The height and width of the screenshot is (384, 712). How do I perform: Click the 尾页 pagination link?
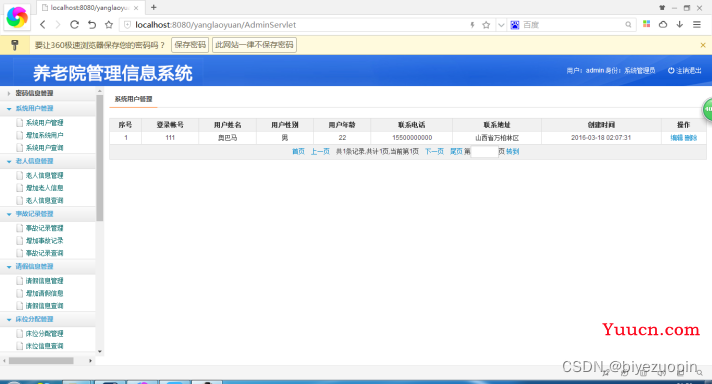456,152
